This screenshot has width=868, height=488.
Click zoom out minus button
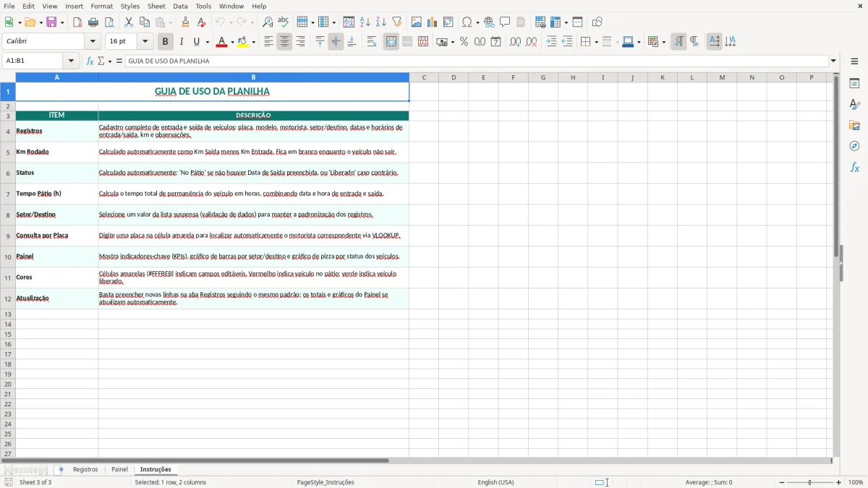point(782,482)
